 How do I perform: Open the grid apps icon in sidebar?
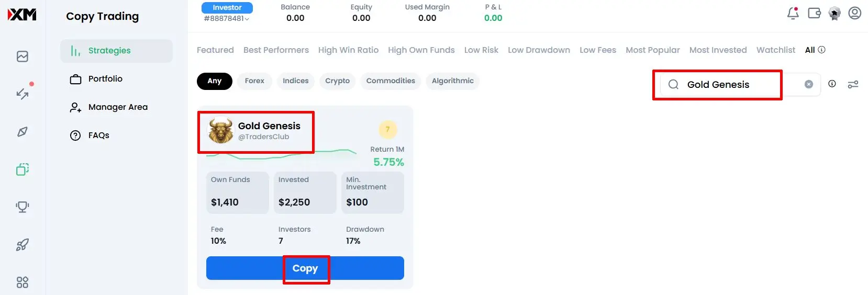pos(23,282)
